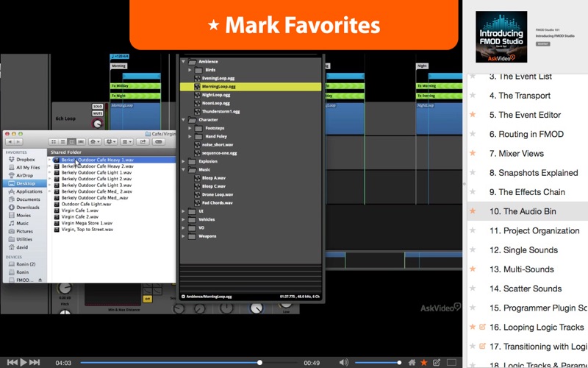The image size is (588, 368).
Task: Open lesson 16. Looping Logic Tracks
Action: (x=537, y=327)
